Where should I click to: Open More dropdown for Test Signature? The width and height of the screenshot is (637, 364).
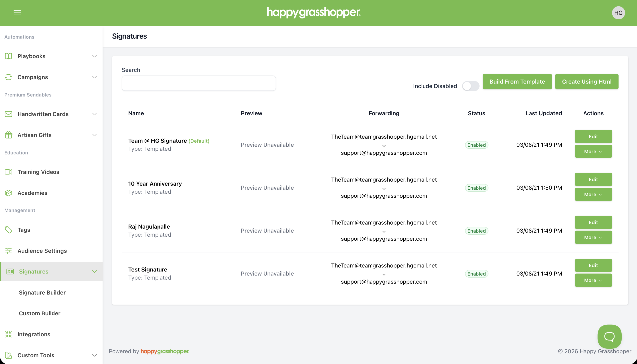[x=593, y=280]
